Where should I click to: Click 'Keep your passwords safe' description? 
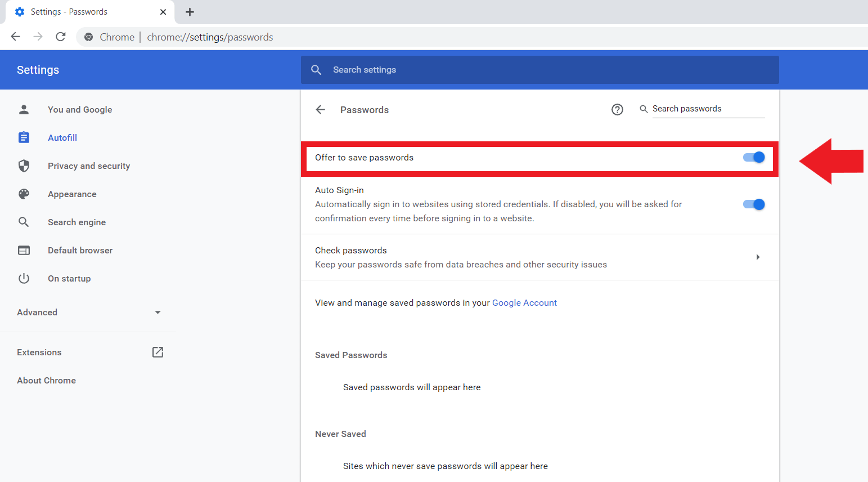461,265
